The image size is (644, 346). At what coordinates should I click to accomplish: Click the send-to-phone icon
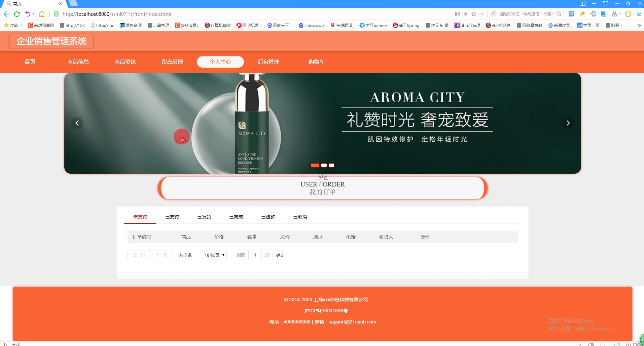coord(593,14)
